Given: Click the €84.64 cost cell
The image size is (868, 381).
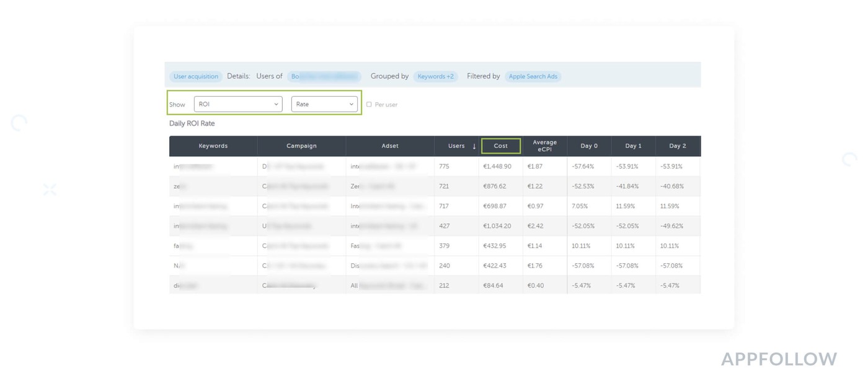Looking at the screenshot, I should (x=493, y=286).
